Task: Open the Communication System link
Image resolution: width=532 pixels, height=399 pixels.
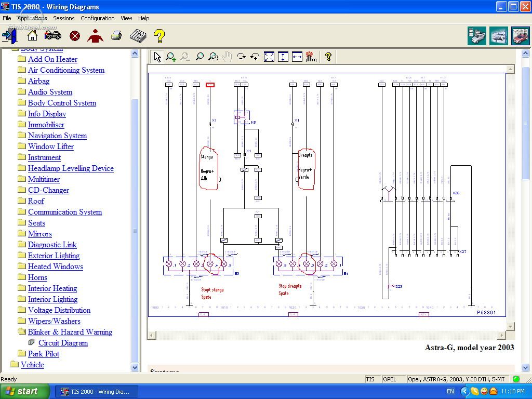Action: (x=65, y=212)
